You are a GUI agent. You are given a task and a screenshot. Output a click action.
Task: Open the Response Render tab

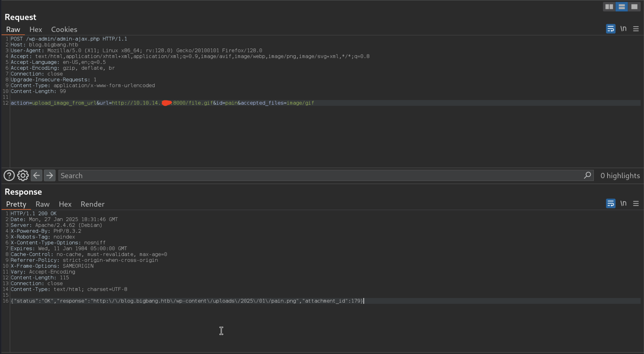[93, 204]
